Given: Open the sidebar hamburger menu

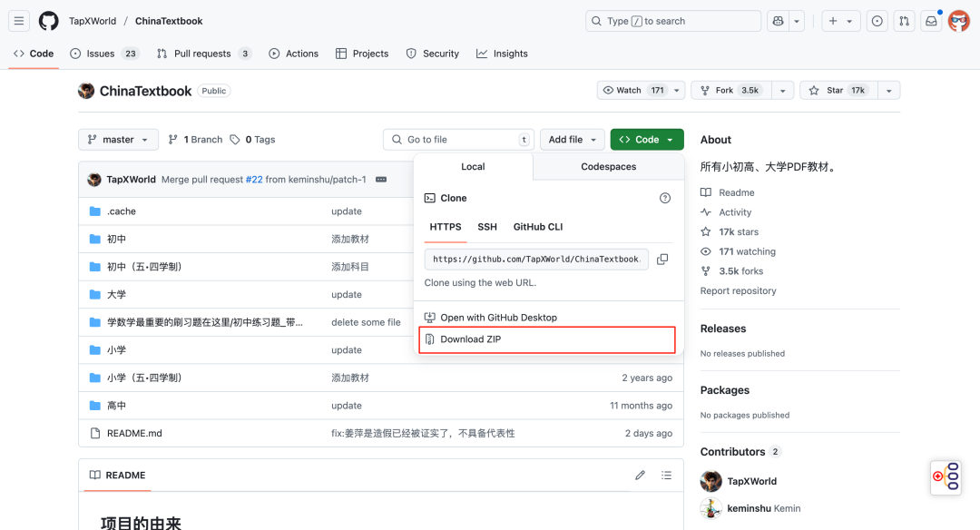Looking at the screenshot, I should pos(18,21).
